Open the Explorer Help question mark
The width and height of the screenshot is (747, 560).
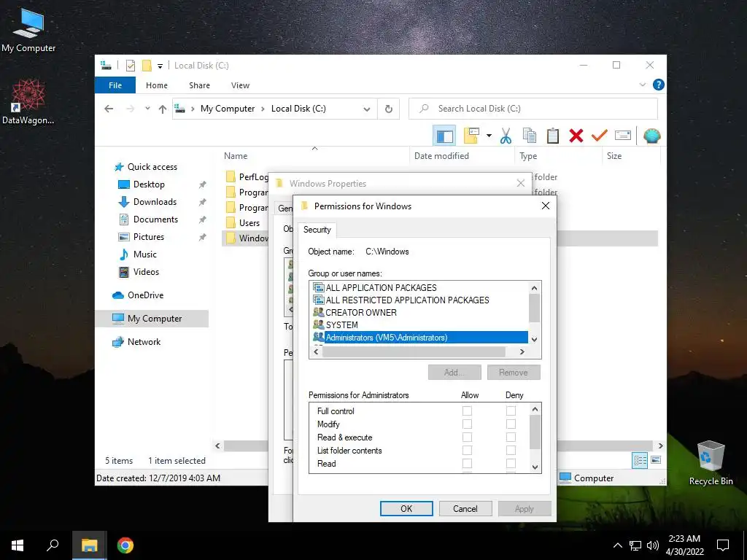(x=659, y=85)
